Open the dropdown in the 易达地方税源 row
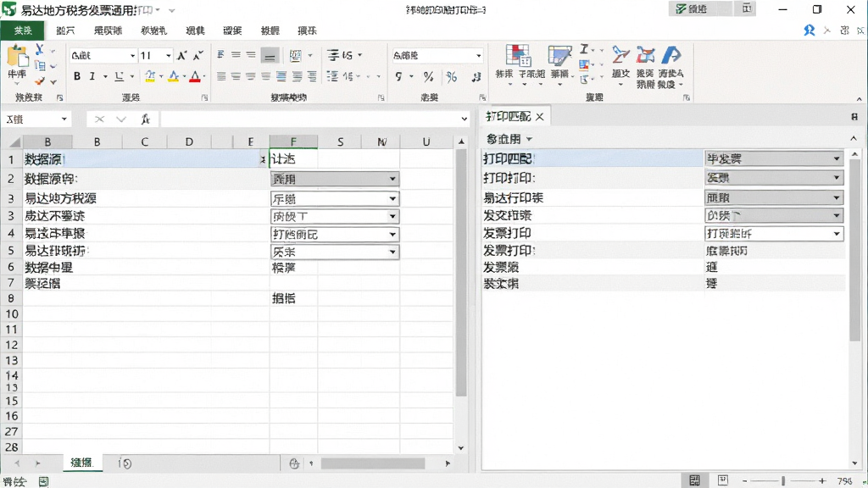 [392, 198]
